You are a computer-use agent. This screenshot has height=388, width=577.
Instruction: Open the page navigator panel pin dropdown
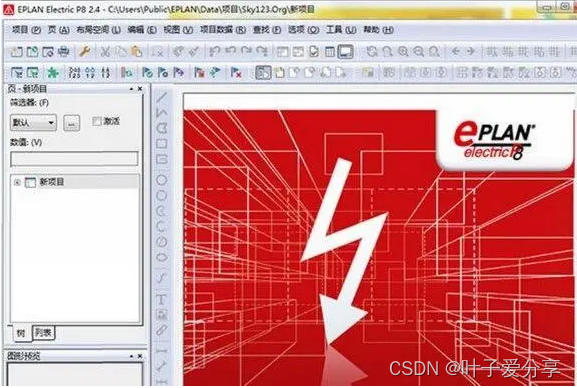[x=131, y=89]
